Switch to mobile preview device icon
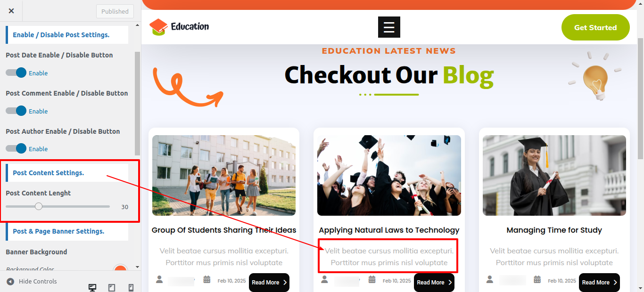Viewport: 644px width, 292px height. tap(131, 288)
